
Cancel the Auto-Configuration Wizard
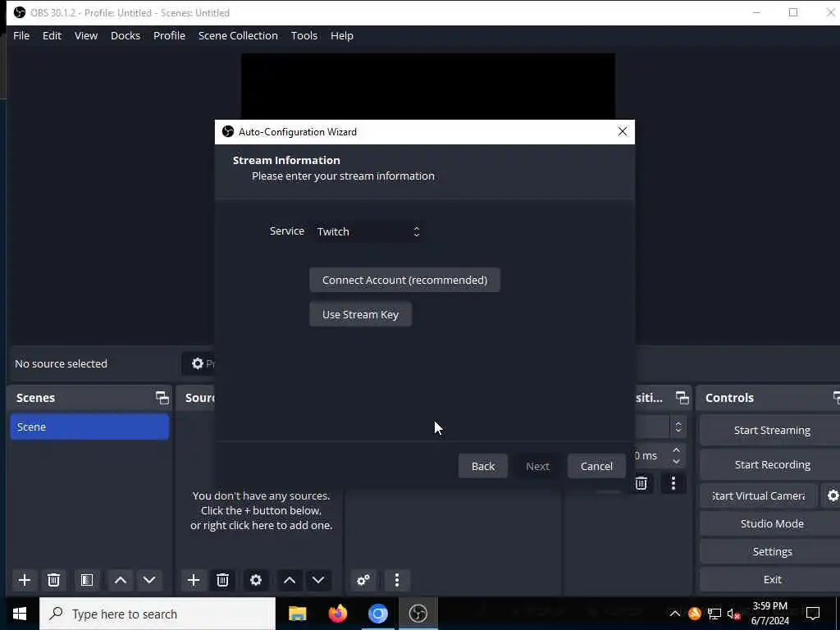(596, 466)
